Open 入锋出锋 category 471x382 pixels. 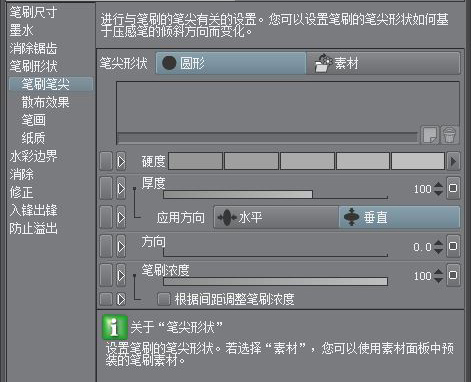click(x=33, y=210)
